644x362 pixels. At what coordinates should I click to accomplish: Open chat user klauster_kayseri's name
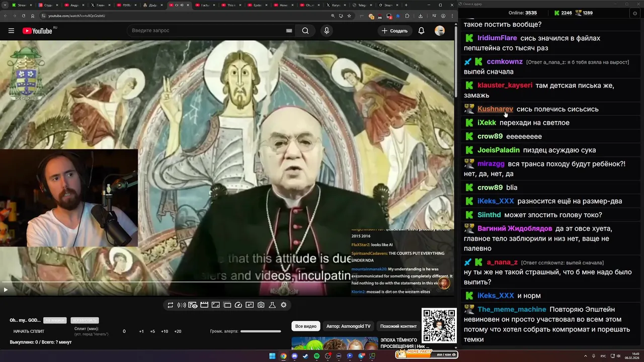(505, 85)
